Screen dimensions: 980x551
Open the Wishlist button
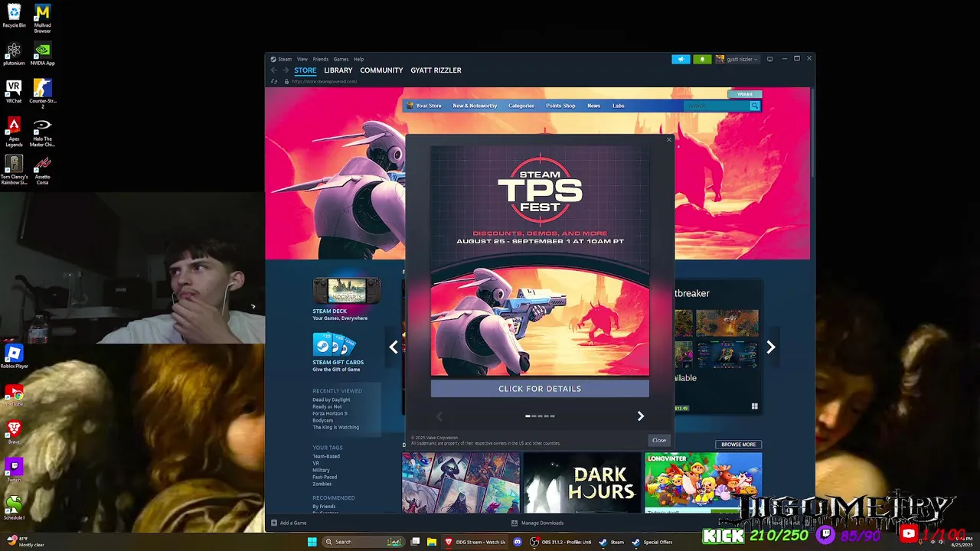pos(745,94)
